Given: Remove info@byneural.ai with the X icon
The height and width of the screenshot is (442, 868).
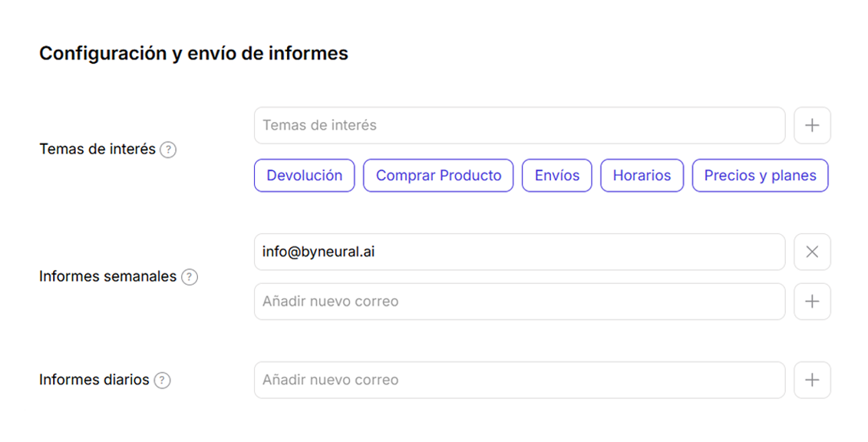Looking at the screenshot, I should [x=812, y=252].
